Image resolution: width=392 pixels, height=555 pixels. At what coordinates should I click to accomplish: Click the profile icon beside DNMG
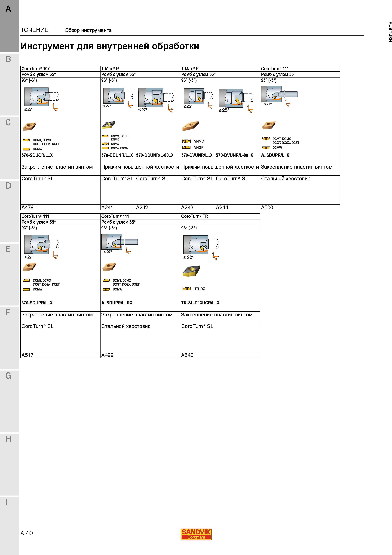point(105,144)
